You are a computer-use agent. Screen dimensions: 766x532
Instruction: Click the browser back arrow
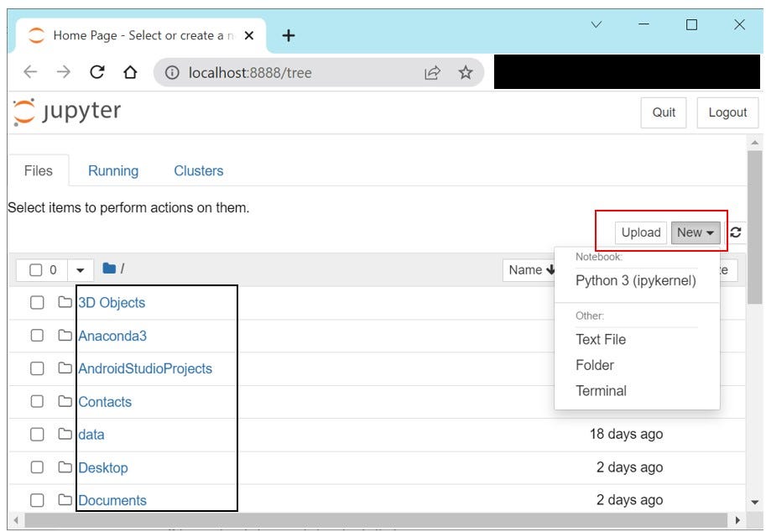pyautogui.click(x=30, y=72)
